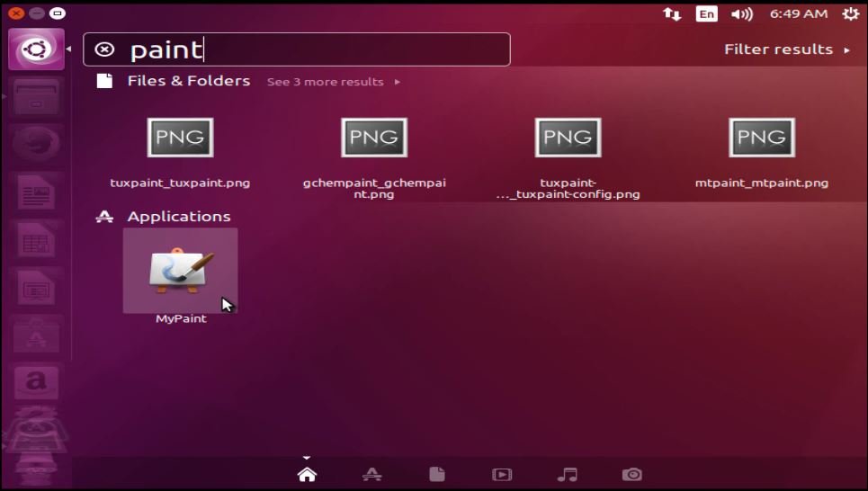
Task: Clear the search field with X icon
Action: coord(104,49)
